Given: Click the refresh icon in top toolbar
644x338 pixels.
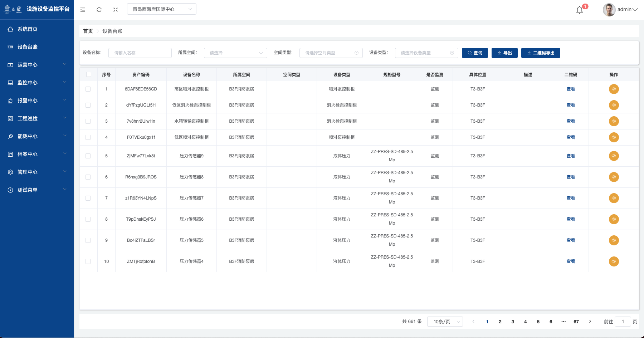Looking at the screenshot, I should (99, 10).
